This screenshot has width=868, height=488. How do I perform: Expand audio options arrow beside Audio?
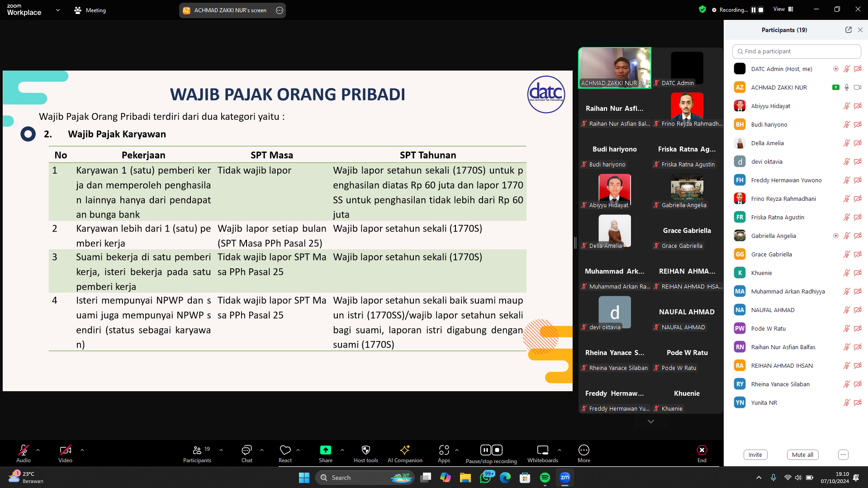38,450
